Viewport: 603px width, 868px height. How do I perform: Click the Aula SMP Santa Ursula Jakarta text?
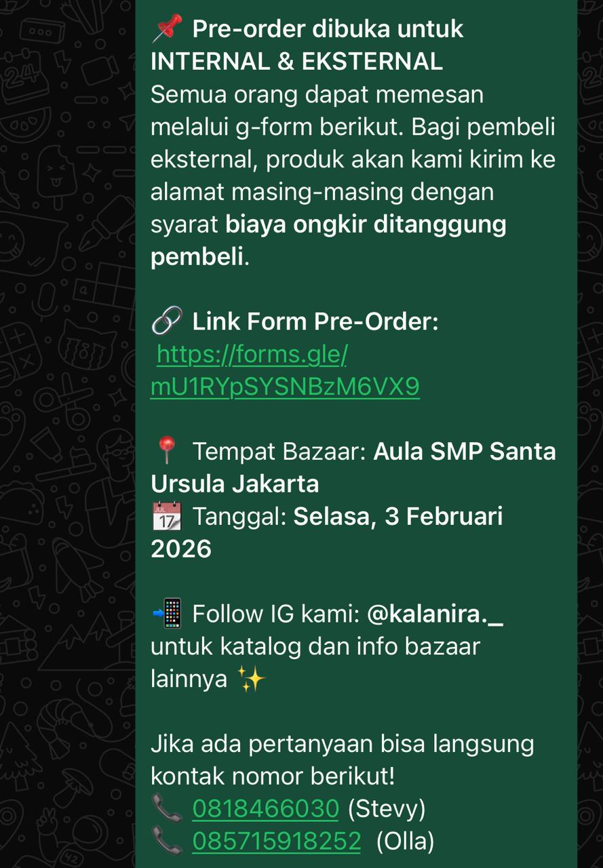(353, 467)
